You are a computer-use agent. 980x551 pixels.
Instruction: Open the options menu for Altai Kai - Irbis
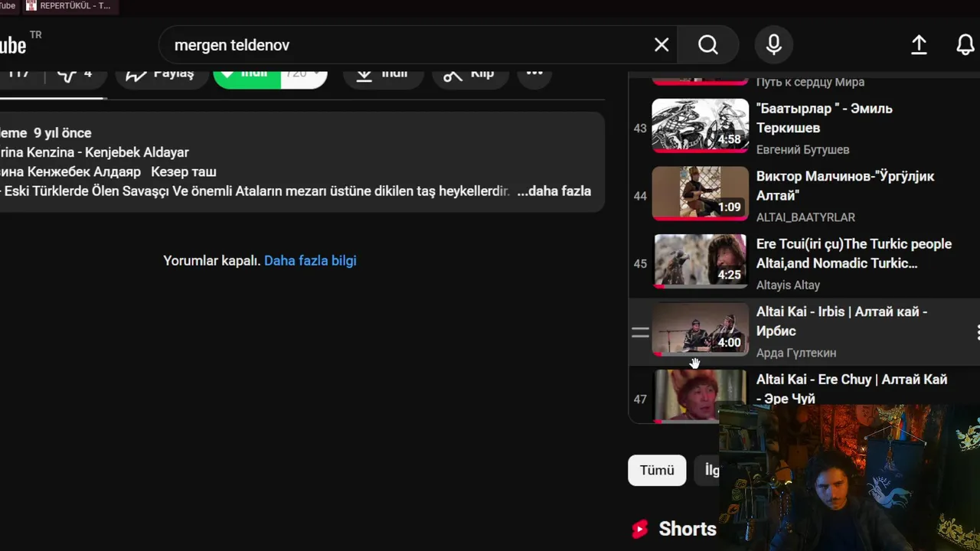click(976, 332)
